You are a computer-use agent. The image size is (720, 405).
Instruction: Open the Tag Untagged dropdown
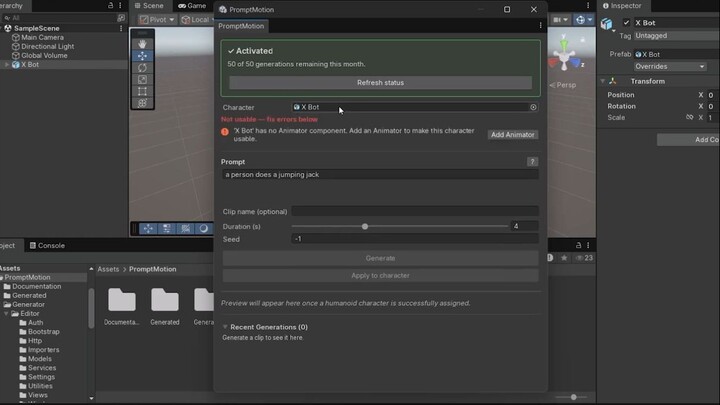point(676,35)
